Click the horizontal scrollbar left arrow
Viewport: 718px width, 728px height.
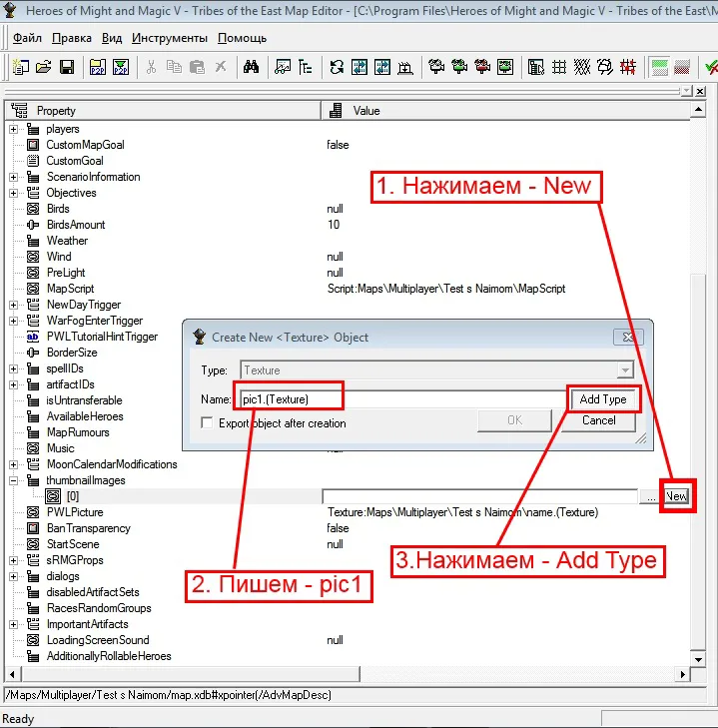[x=12, y=674]
